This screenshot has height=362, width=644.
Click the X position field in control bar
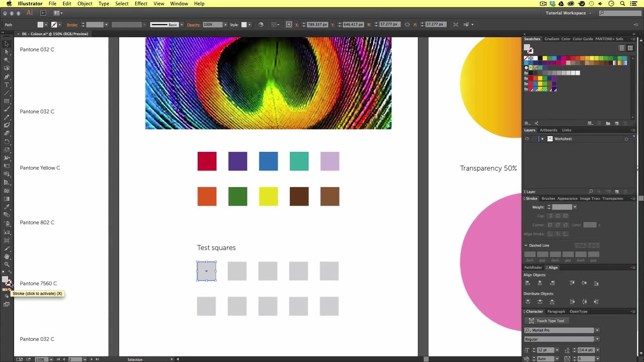point(317,24)
